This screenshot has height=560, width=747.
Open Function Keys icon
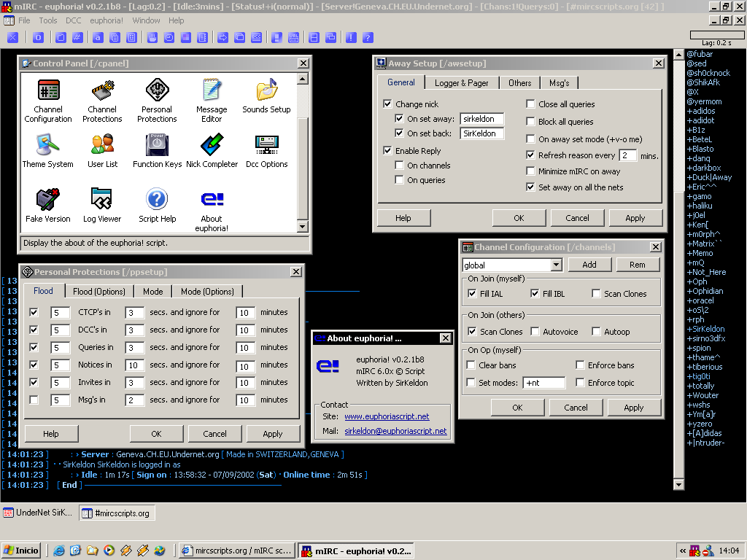coord(158,150)
